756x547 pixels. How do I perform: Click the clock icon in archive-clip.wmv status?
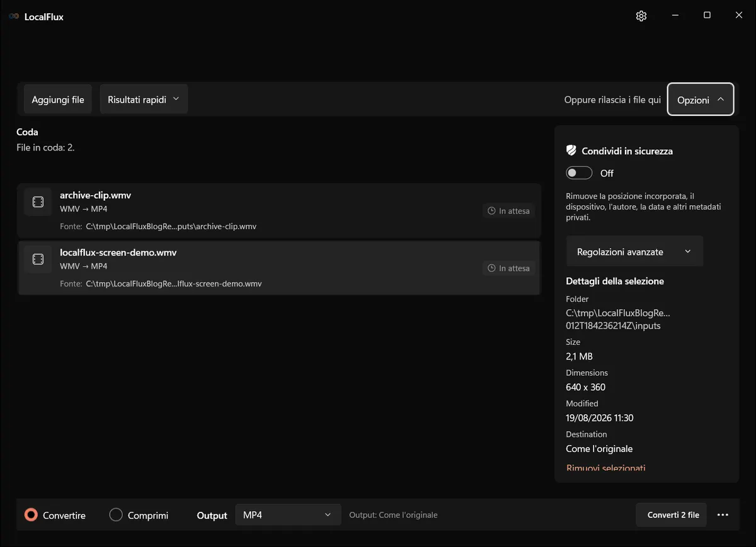pos(492,211)
